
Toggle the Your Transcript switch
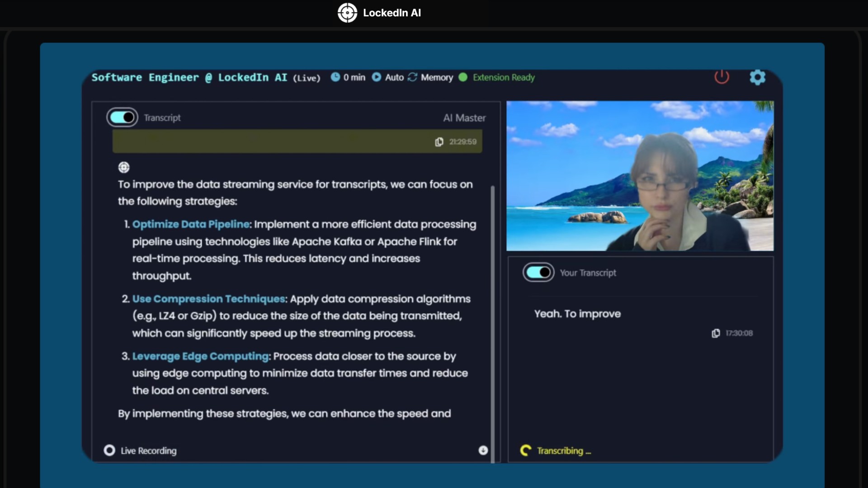click(538, 272)
